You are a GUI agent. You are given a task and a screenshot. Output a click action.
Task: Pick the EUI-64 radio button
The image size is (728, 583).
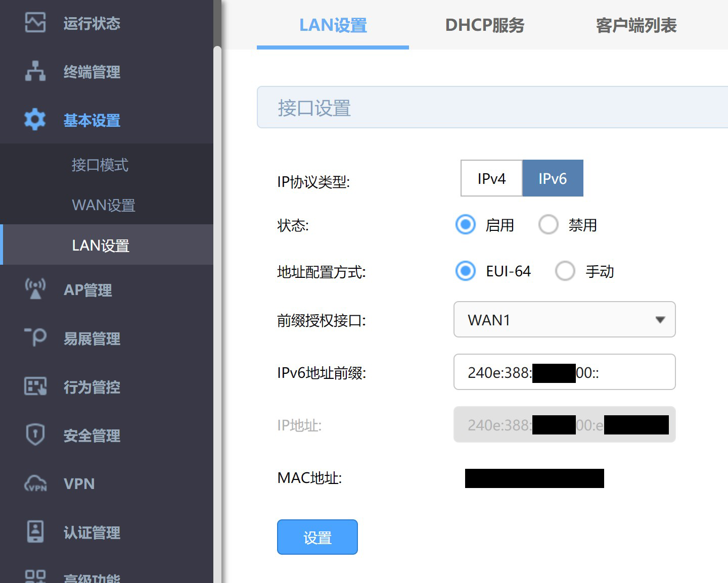tap(465, 271)
